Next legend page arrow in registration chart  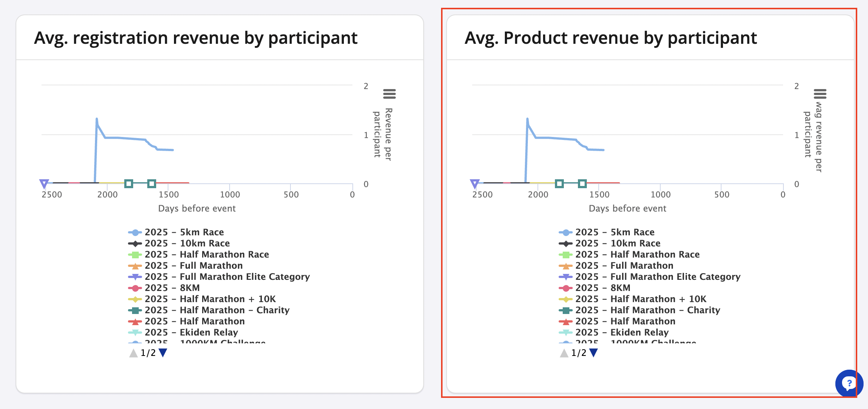(163, 353)
